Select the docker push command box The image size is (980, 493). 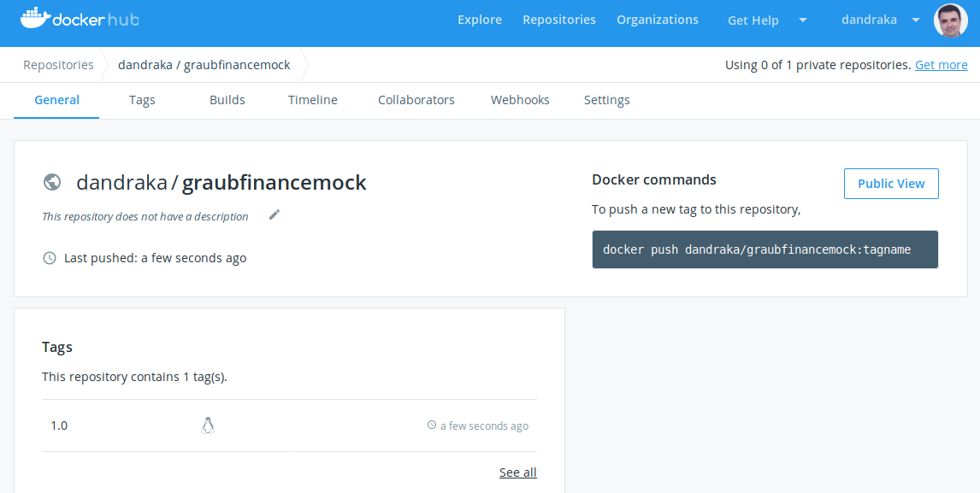point(765,249)
